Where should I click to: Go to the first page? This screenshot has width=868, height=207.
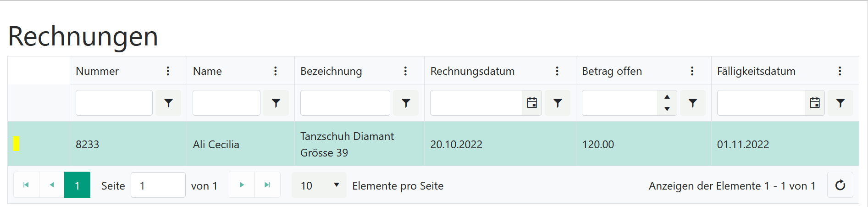coord(26,185)
